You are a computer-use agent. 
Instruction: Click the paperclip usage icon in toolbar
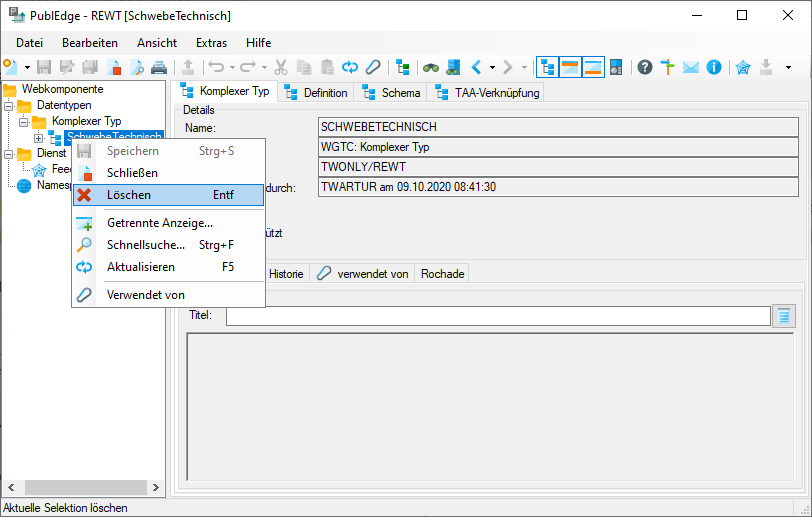pos(373,67)
